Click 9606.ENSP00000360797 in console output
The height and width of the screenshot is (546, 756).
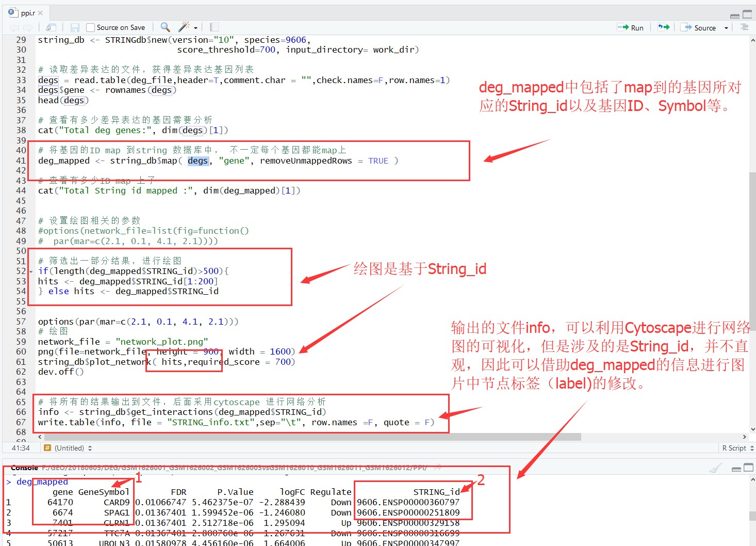(408, 502)
